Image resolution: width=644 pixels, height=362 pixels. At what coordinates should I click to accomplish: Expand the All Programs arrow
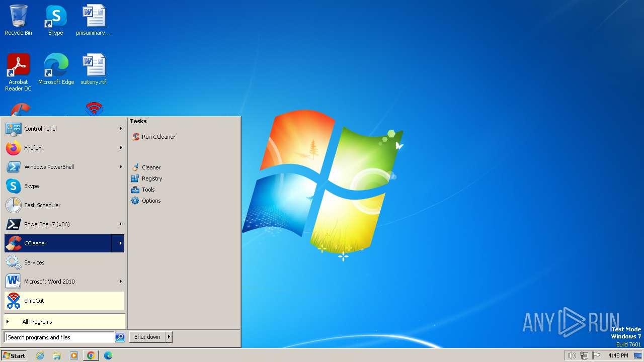click(x=8, y=322)
